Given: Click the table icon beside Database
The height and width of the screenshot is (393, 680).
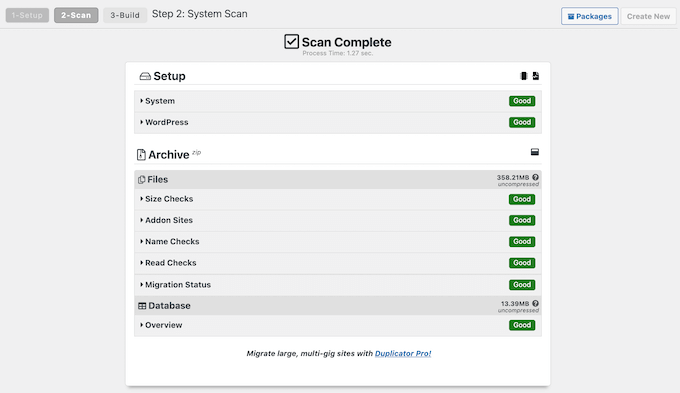Looking at the screenshot, I should click(x=142, y=306).
